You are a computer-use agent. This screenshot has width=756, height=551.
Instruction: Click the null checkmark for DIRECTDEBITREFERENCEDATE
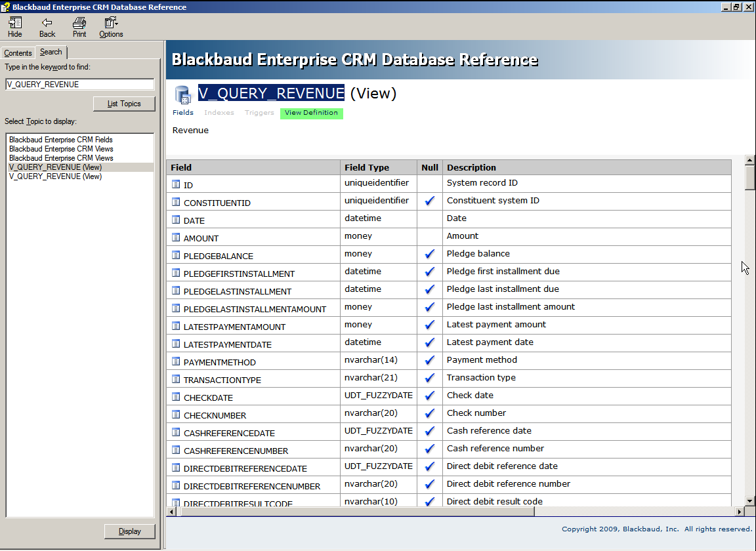point(430,466)
